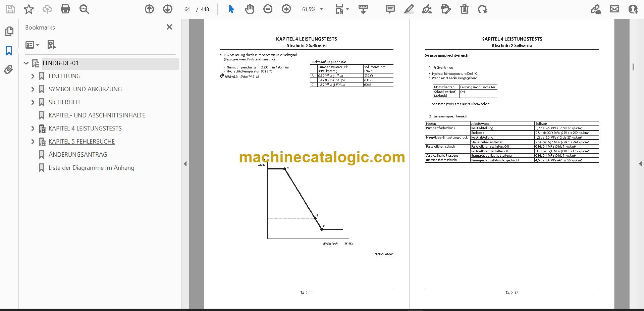
Task: Zoom out with the minus icon
Action: (x=268, y=9)
